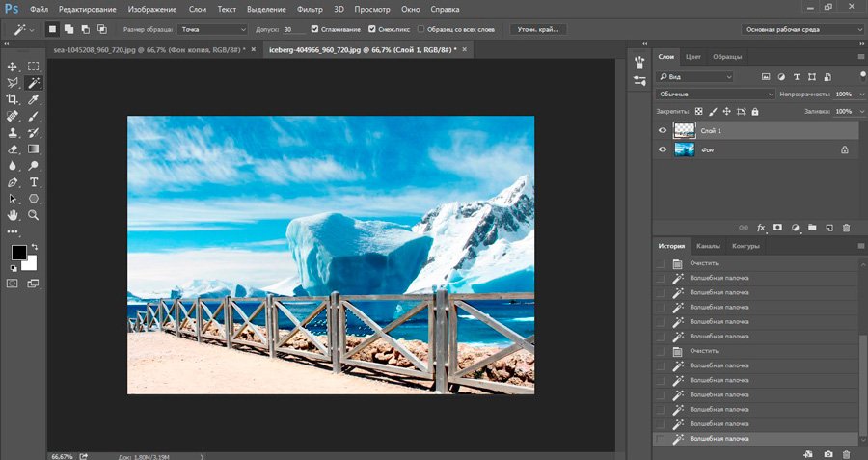Click the Уточн. край button

click(x=538, y=29)
